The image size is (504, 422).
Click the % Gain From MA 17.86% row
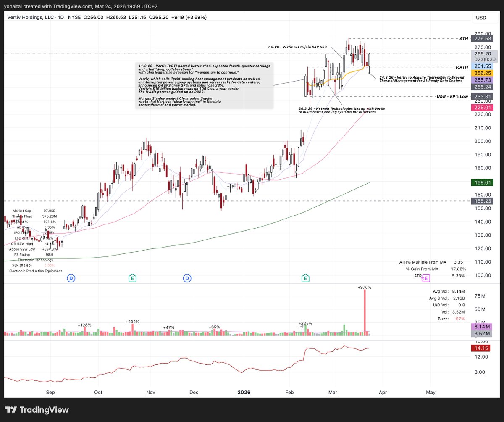[x=435, y=269]
